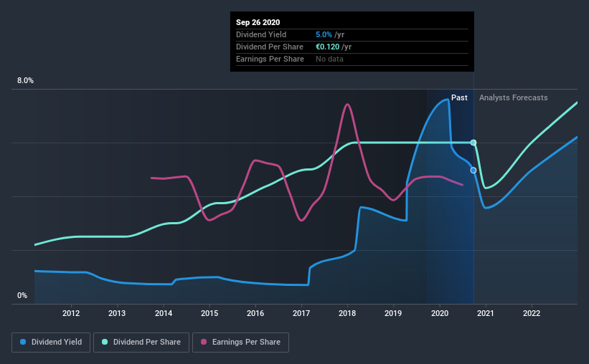589x364 pixels.
Task: Click the 2022 year label on axis
Action: coord(532,313)
